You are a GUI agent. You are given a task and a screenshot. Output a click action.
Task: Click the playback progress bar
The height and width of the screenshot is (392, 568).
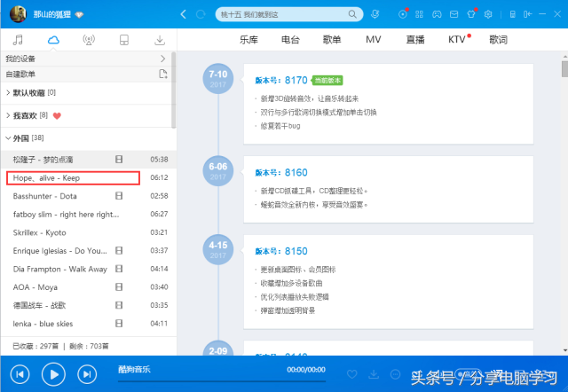[x=222, y=381]
